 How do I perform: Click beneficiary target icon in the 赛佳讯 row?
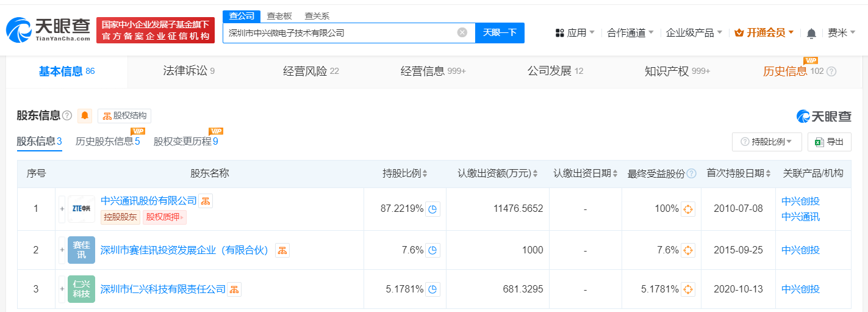tap(688, 250)
